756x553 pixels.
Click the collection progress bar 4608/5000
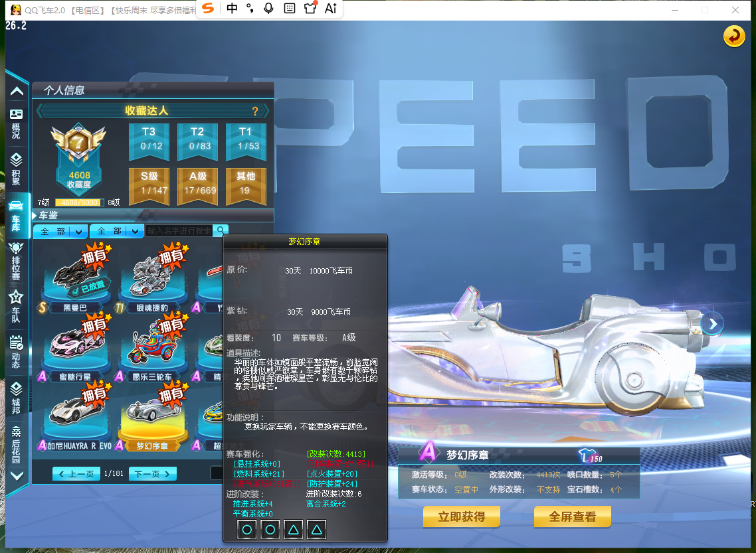80,202
